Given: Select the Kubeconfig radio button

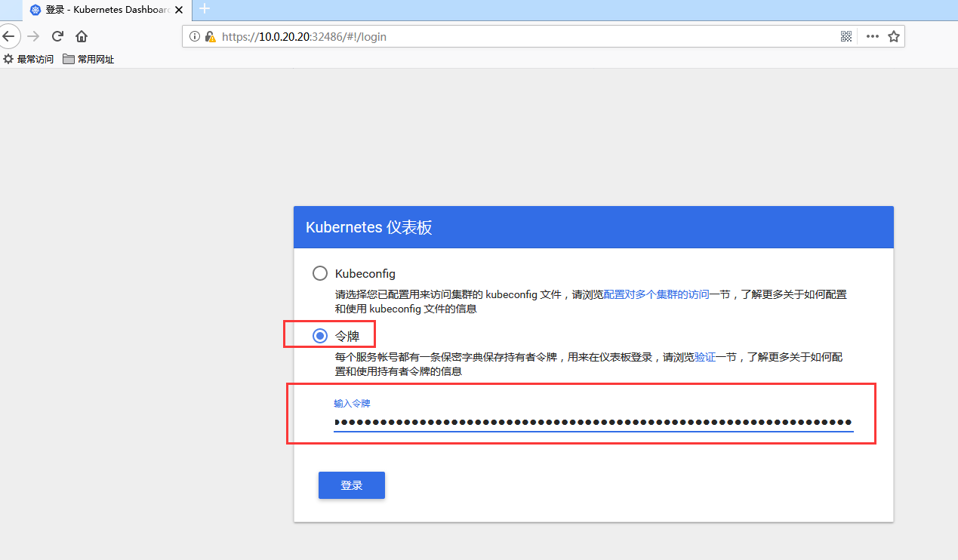Looking at the screenshot, I should [320, 273].
